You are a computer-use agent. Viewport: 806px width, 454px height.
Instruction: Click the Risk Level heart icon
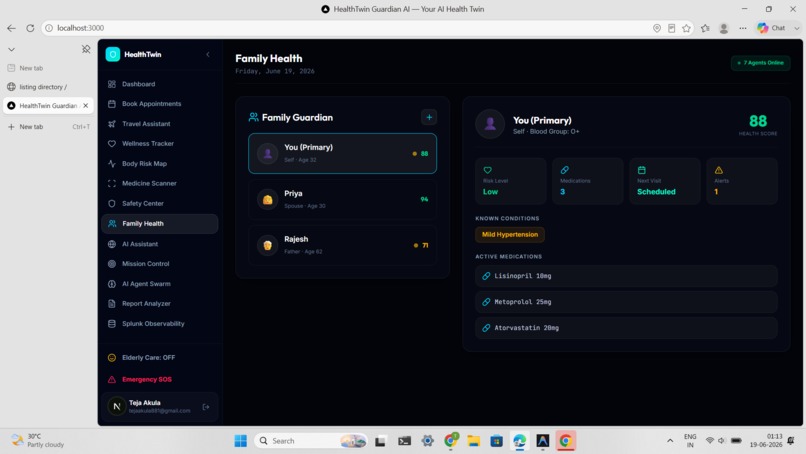pos(487,170)
